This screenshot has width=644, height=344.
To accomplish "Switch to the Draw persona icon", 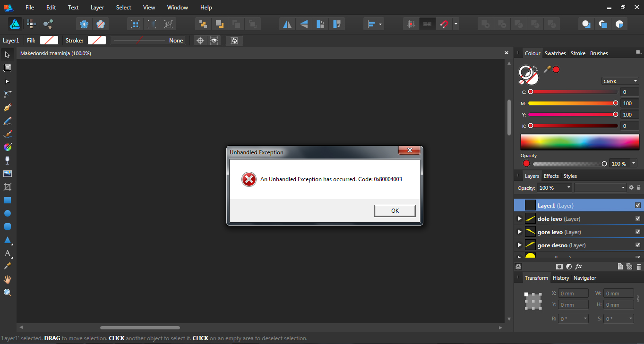I will click(x=15, y=24).
